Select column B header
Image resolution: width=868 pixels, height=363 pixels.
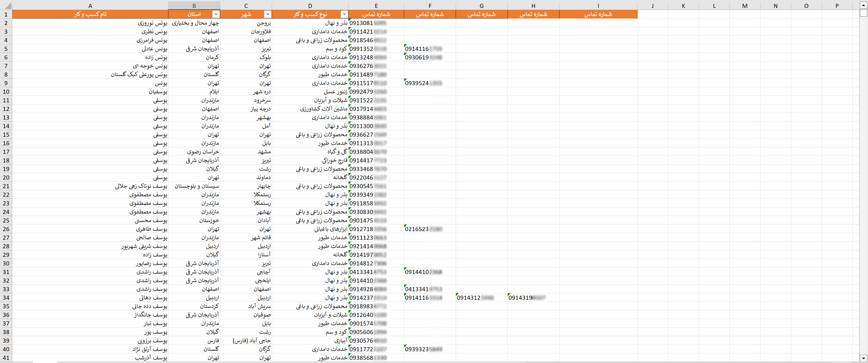click(194, 6)
